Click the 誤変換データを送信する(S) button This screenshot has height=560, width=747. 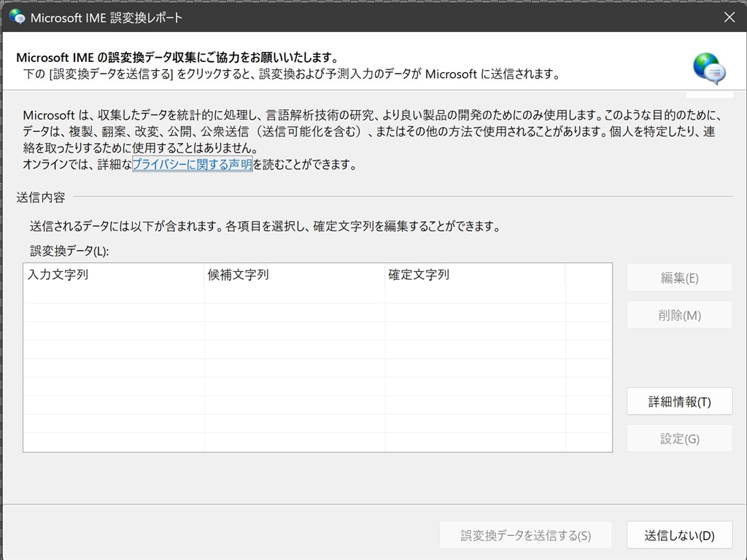coord(525,535)
